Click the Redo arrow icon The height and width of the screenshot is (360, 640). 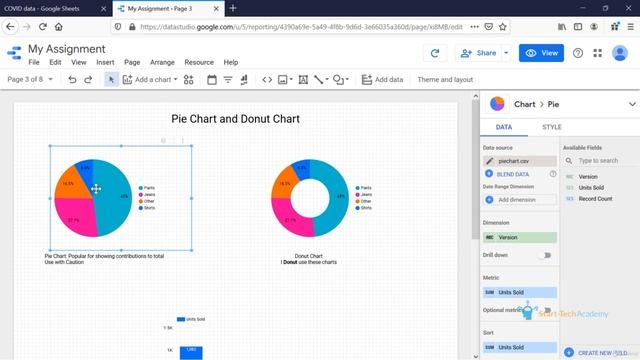88,80
